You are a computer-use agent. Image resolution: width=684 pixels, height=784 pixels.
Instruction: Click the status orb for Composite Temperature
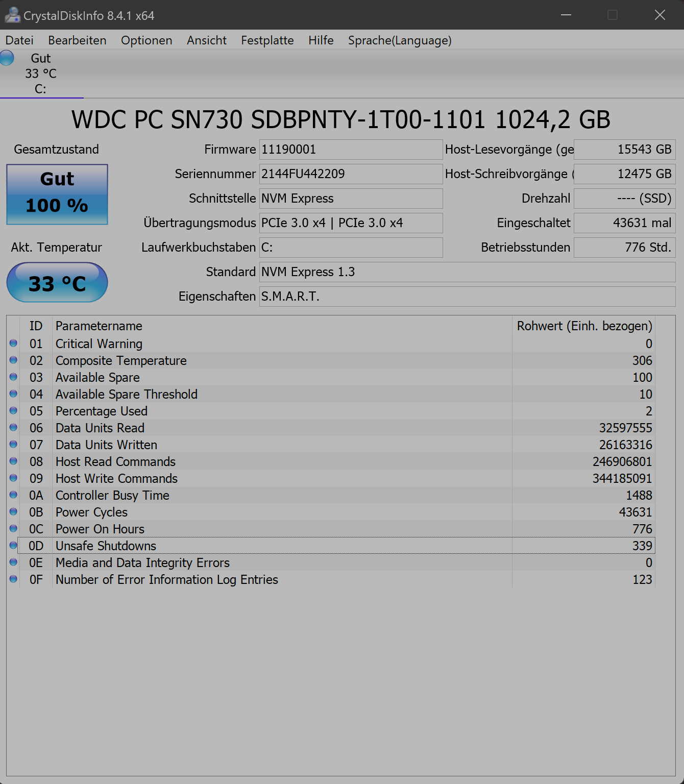point(13,360)
